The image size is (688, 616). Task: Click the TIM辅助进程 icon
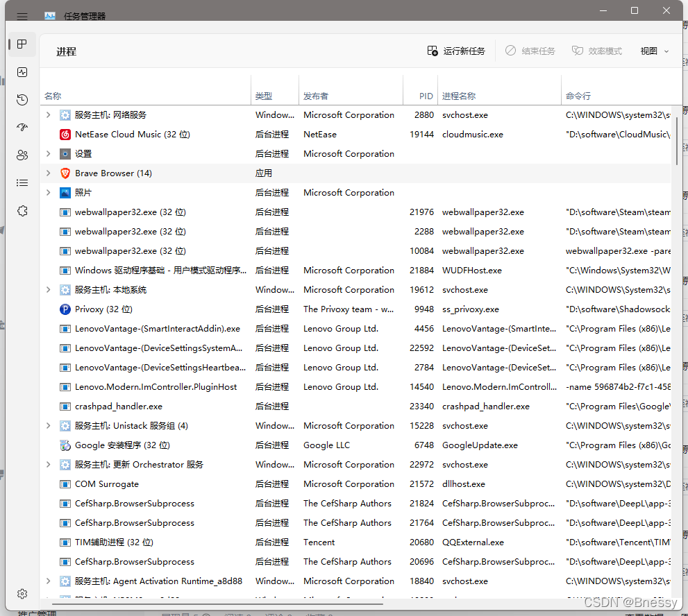click(65, 542)
